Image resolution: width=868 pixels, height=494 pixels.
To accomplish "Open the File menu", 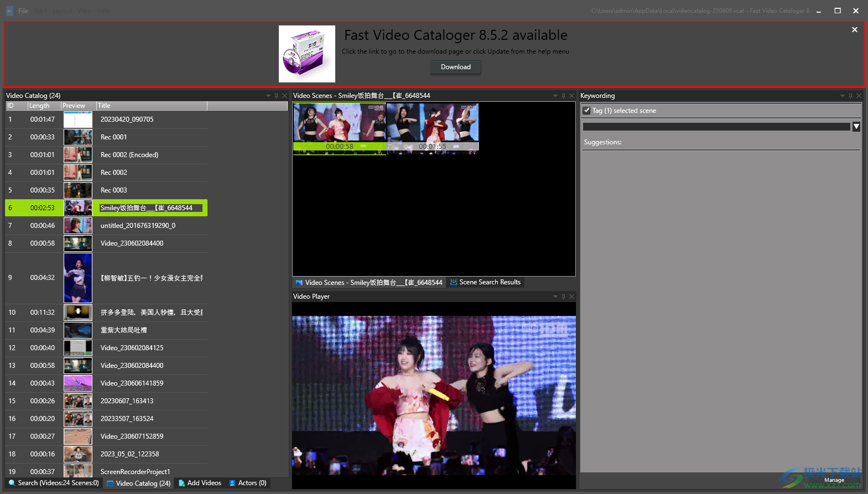I will click(23, 11).
